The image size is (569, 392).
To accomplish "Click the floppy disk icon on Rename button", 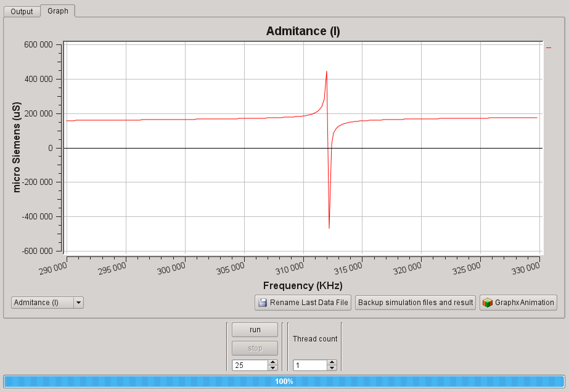I will [x=263, y=303].
